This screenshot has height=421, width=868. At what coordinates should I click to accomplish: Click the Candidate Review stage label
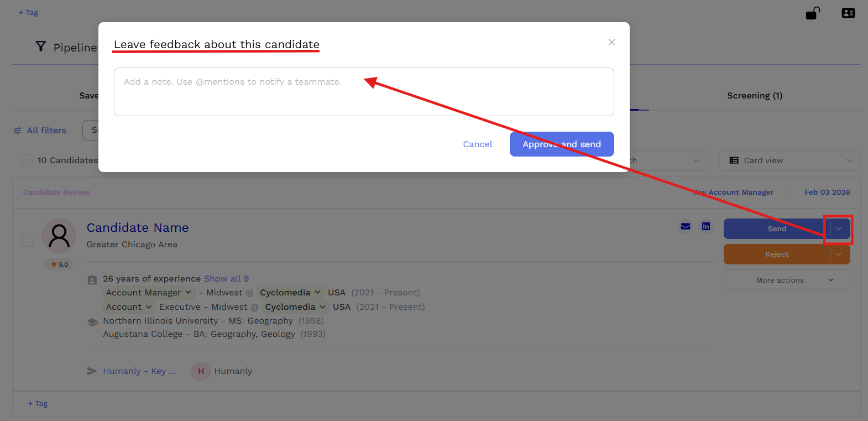point(56,193)
